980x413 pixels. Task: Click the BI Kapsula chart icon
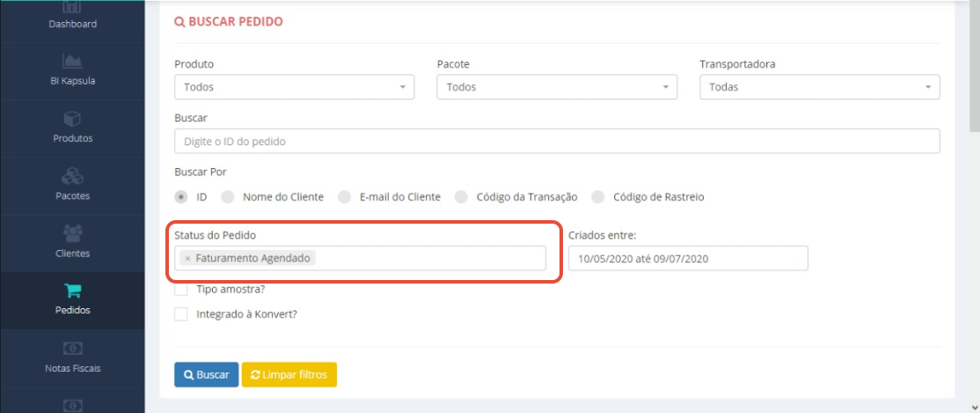[72, 61]
